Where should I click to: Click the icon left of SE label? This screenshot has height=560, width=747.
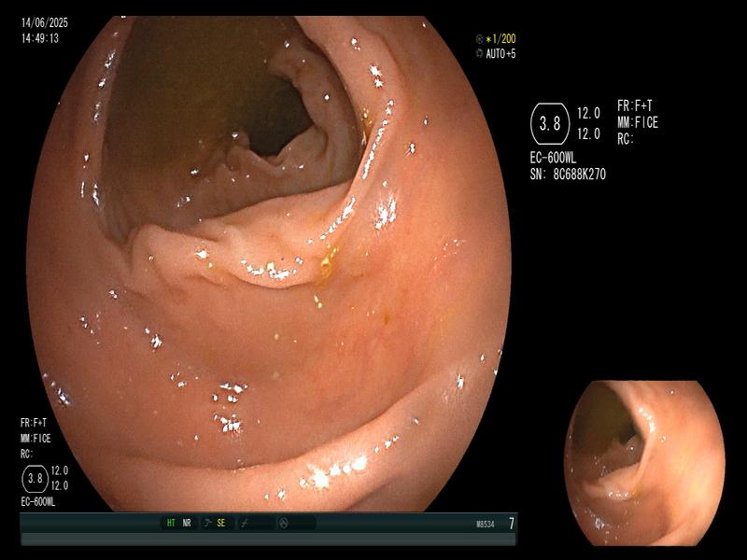207,523
